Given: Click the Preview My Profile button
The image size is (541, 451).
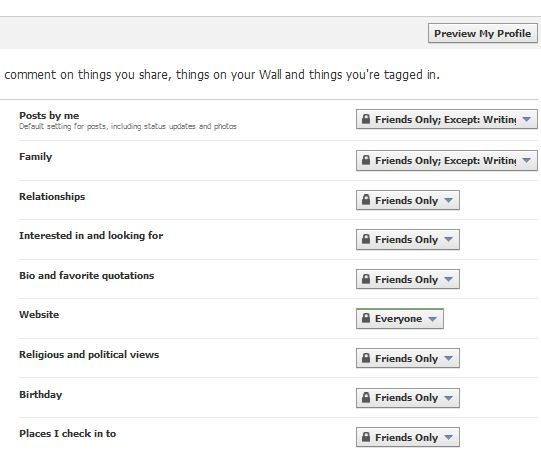Looking at the screenshot, I should tap(483, 33).
